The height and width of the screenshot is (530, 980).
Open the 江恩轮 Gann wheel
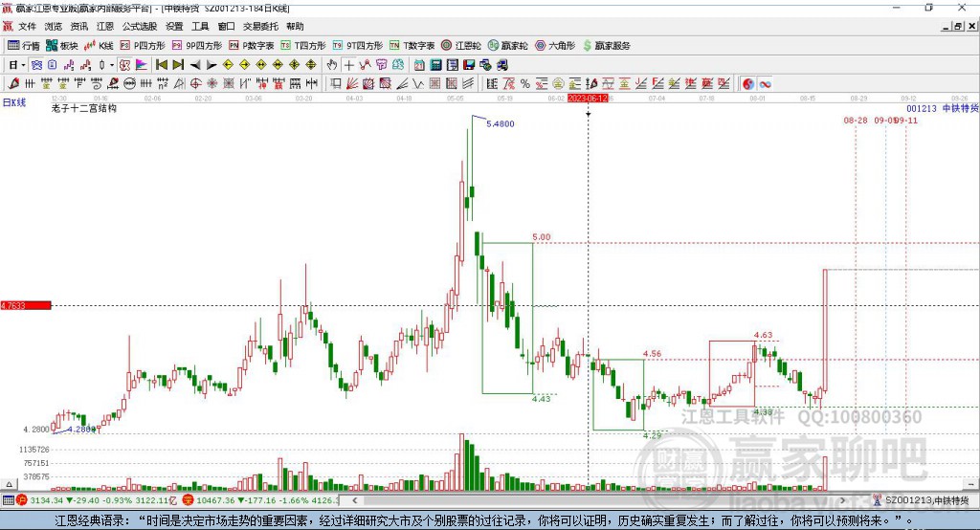point(461,46)
